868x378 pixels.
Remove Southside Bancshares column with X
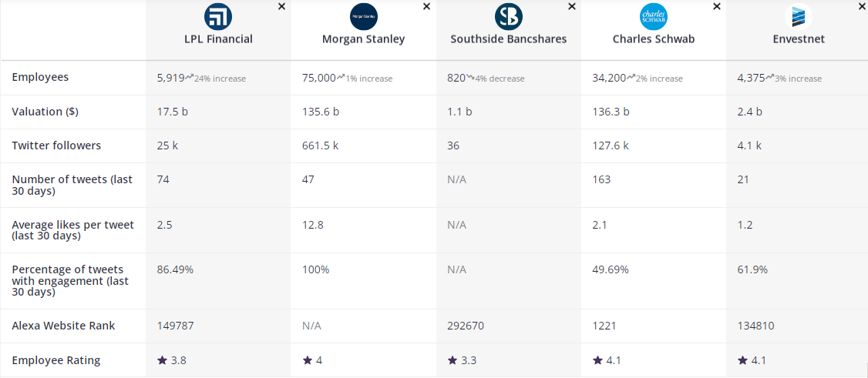pyautogui.click(x=572, y=6)
